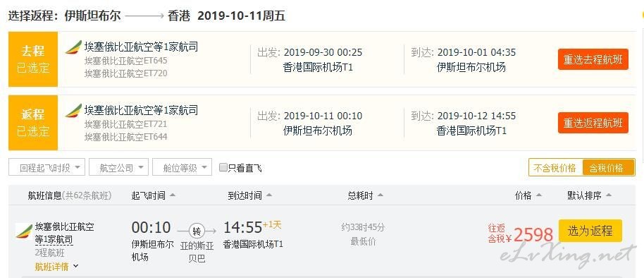Sort by 总耗时 arrow
The image size is (644, 278).
click(x=380, y=195)
